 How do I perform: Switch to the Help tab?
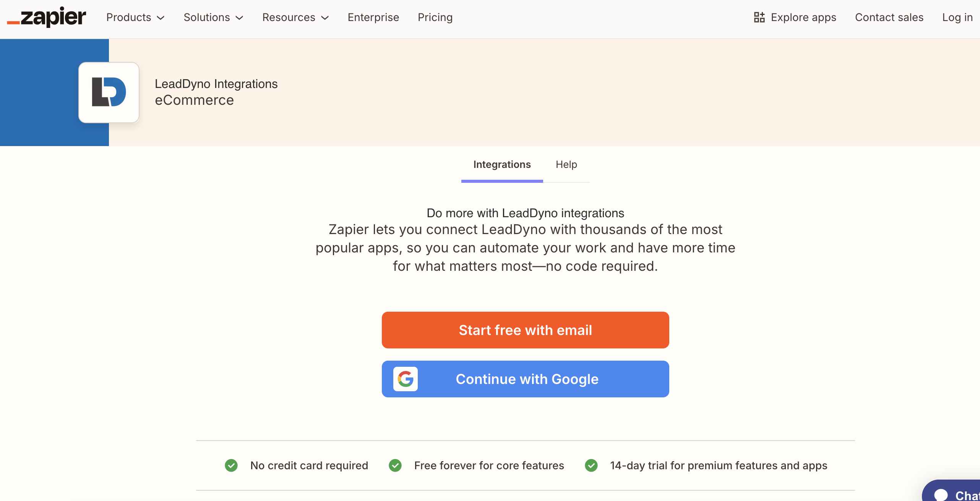pyautogui.click(x=566, y=164)
